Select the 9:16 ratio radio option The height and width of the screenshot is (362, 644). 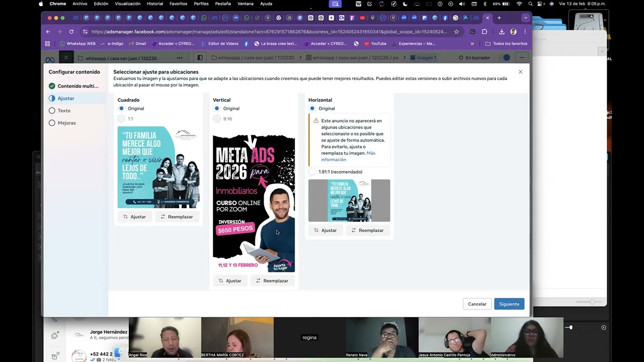point(217,119)
